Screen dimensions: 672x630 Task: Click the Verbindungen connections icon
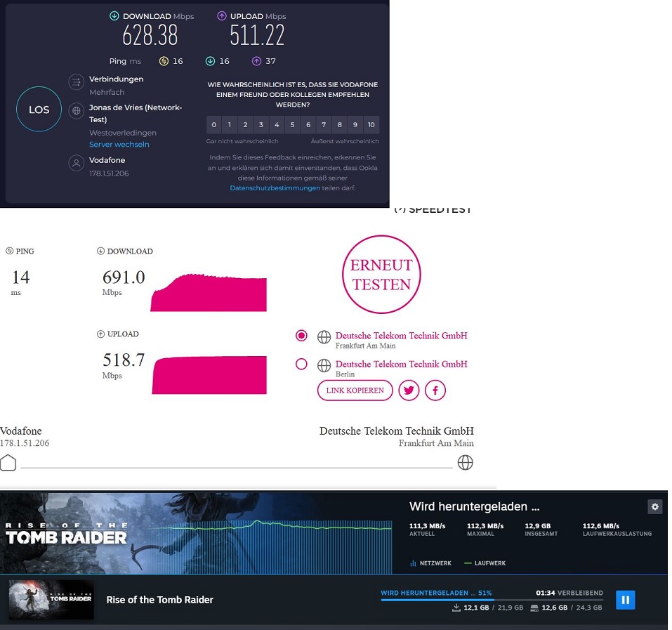(77, 82)
